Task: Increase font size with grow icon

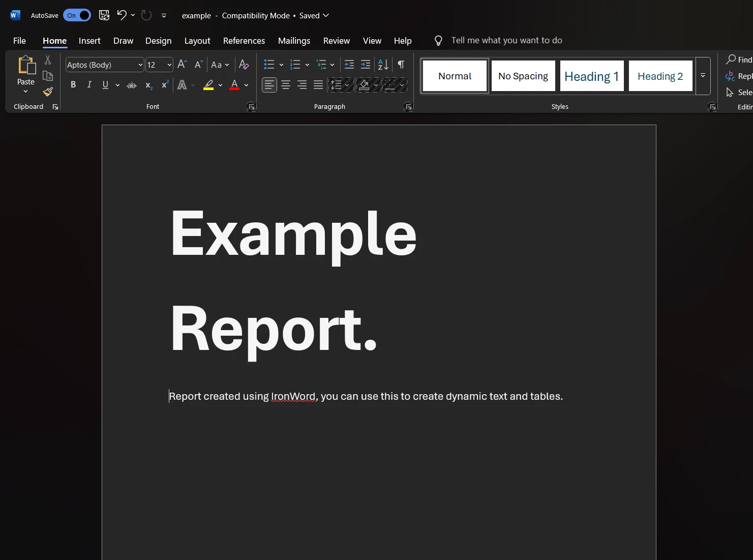Action: [x=182, y=65]
